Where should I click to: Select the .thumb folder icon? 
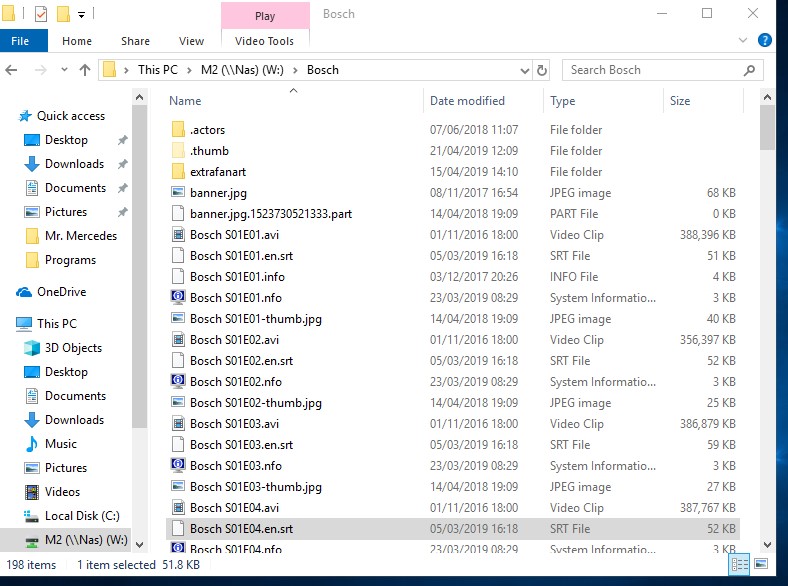(x=178, y=151)
